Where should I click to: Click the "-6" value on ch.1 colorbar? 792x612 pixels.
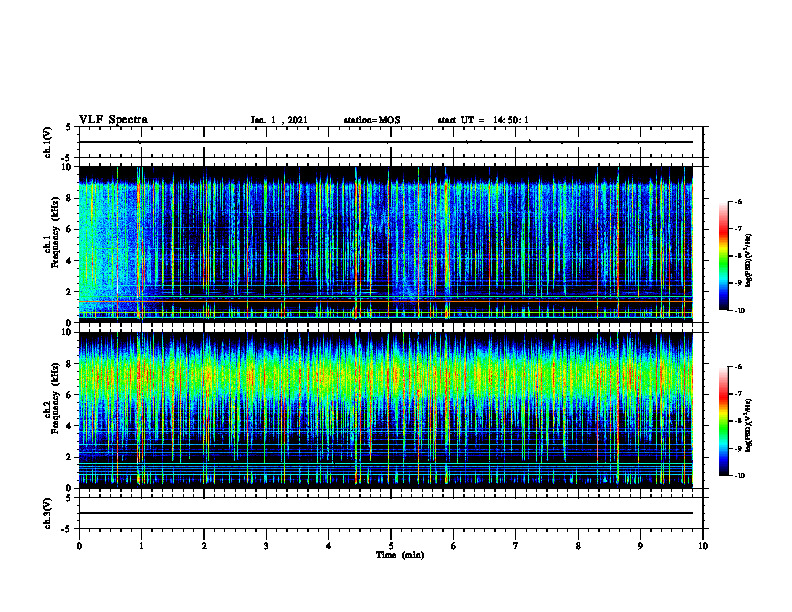[739, 201]
